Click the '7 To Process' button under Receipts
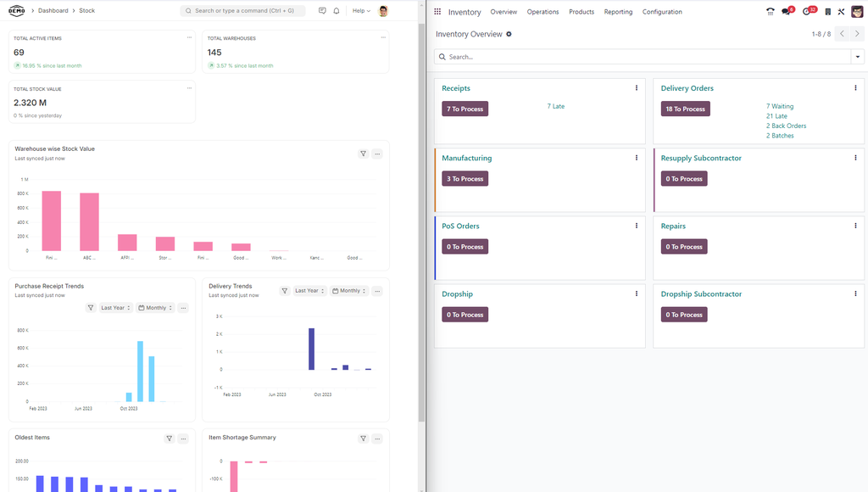 click(x=465, y=109)
